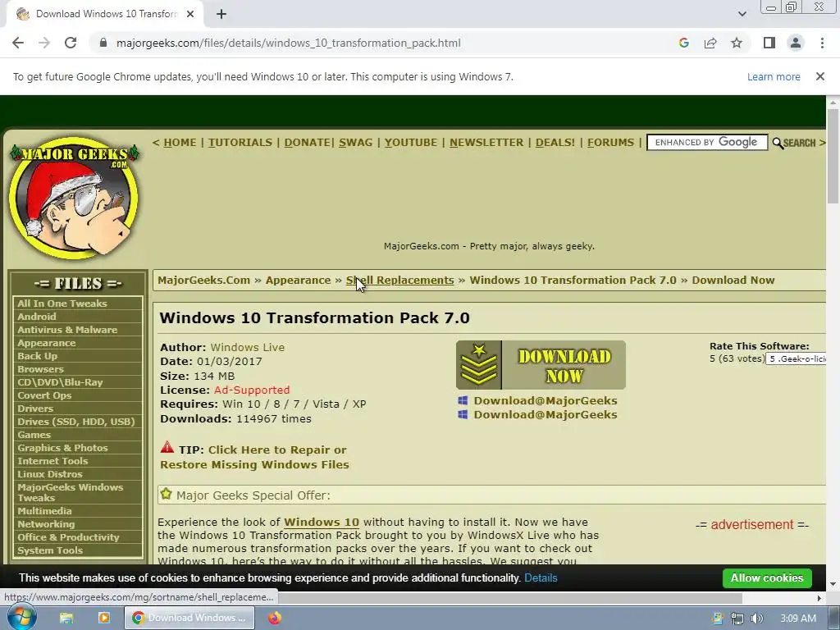Click Allow cookies button
The height and width of the screenshot is (630, 840).
pyautogui.click(x=767, y=578)
